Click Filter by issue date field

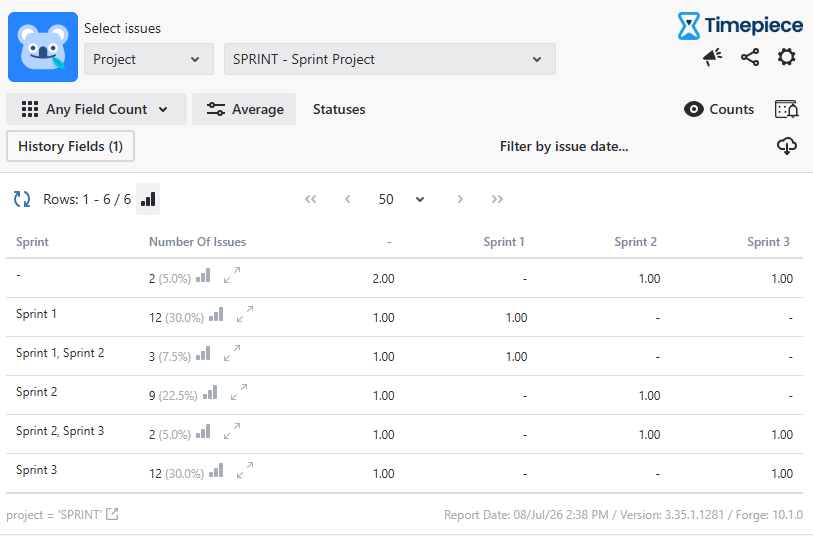point(564,147)
